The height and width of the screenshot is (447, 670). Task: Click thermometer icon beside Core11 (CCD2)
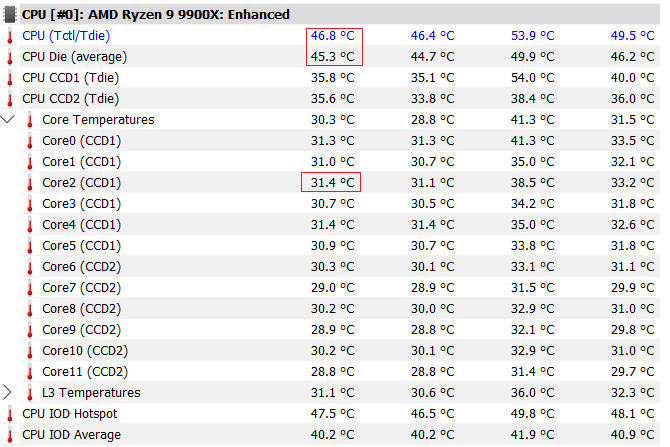coord(30,371)
